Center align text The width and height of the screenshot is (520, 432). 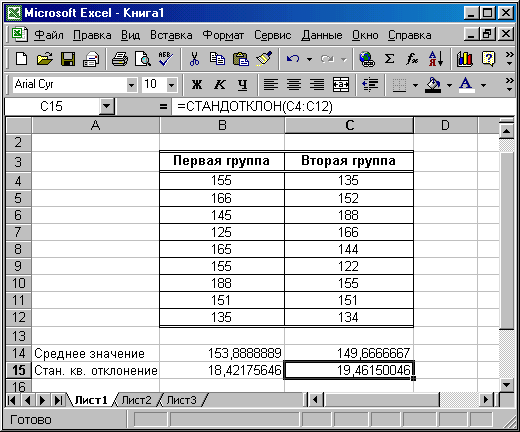[294, 85]
